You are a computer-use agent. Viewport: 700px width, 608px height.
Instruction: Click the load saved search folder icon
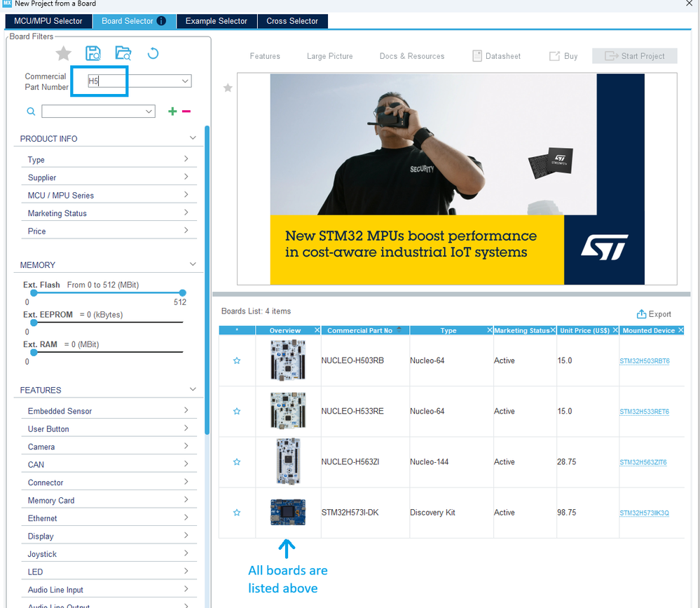click(x=123, y=53)
